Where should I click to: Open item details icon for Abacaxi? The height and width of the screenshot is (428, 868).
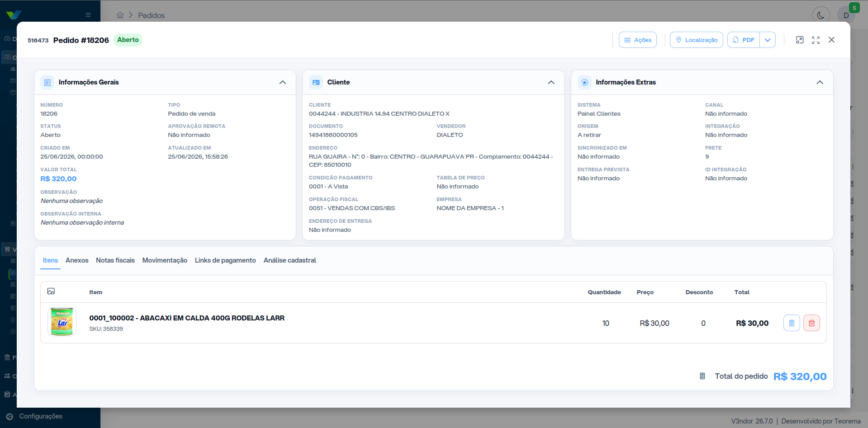point(792,323)
